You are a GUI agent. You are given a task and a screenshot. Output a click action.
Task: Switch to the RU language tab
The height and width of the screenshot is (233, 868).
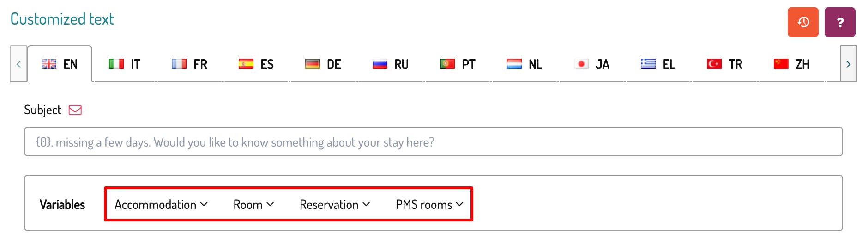click(391, 64)
